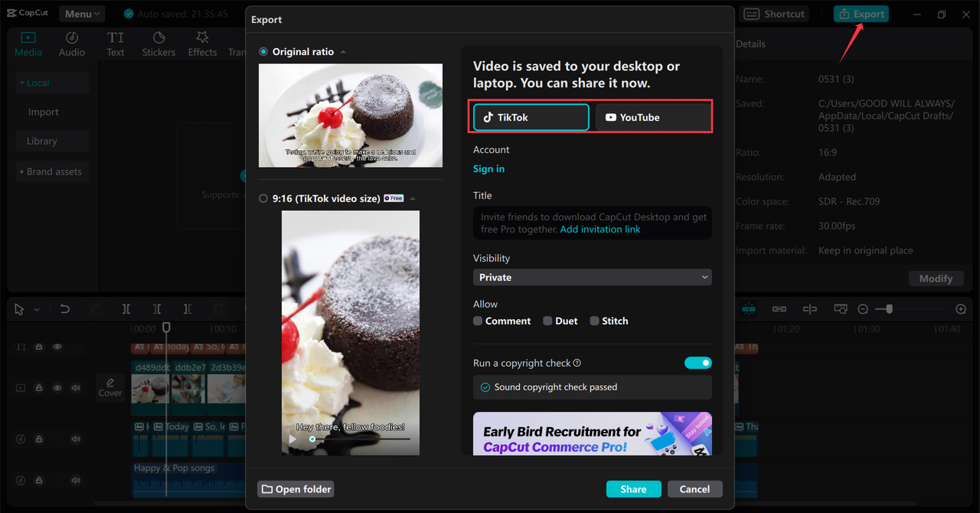Screen dimensions: 980x513
Task: Click the delete-left trim icon
Action: (157, 309)
